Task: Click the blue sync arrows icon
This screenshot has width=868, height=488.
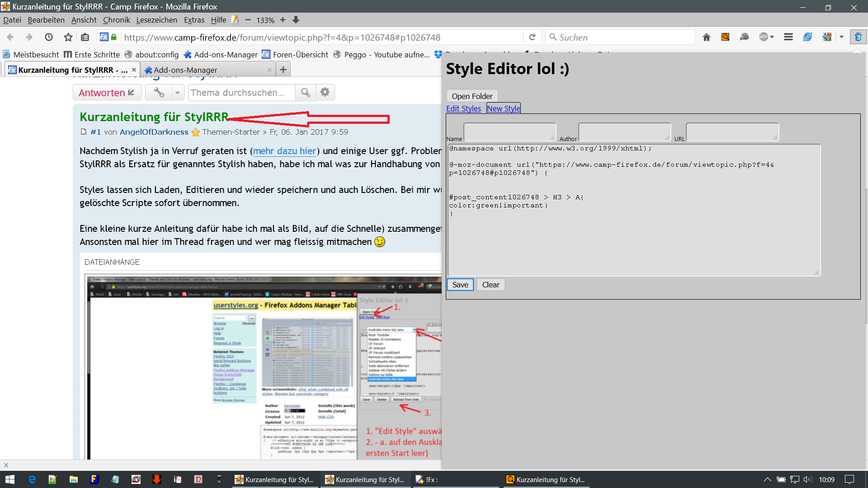Action: click(x=807, y=37)
